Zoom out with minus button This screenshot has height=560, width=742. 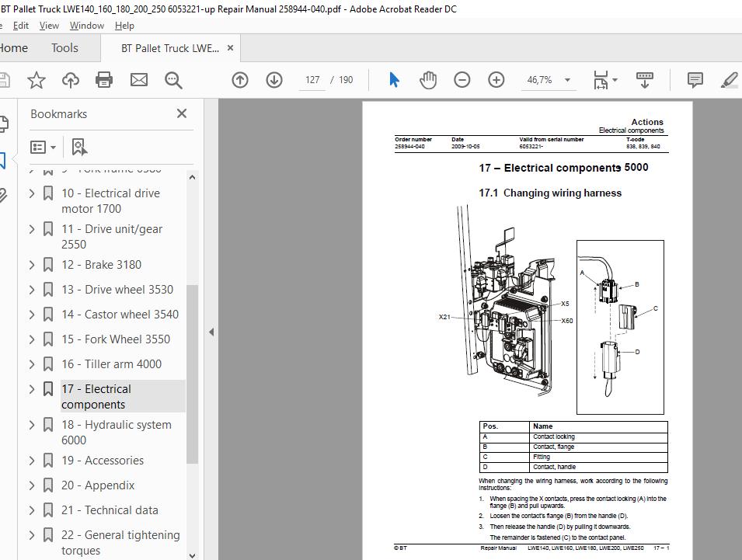click(x=462, y=80)
